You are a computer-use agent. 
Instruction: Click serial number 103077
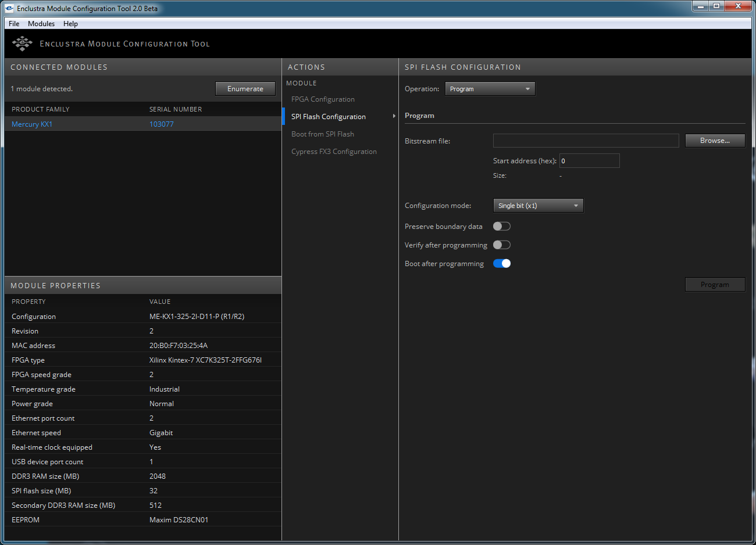162,124
